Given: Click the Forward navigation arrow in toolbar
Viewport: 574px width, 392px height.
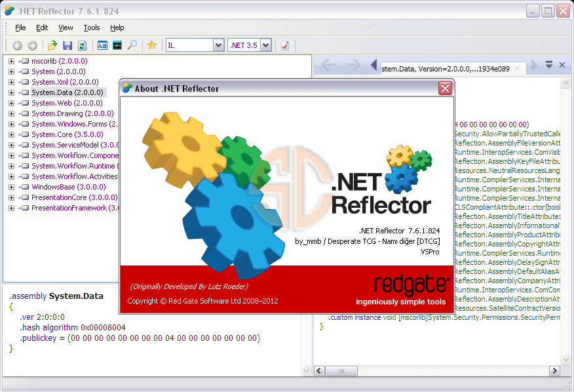Looking at the screenshot, I should tap(33, 45).
